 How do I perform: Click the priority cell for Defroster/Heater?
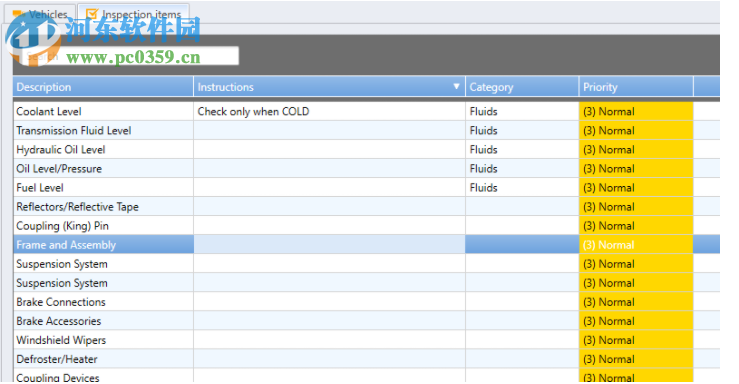(636, 359)
